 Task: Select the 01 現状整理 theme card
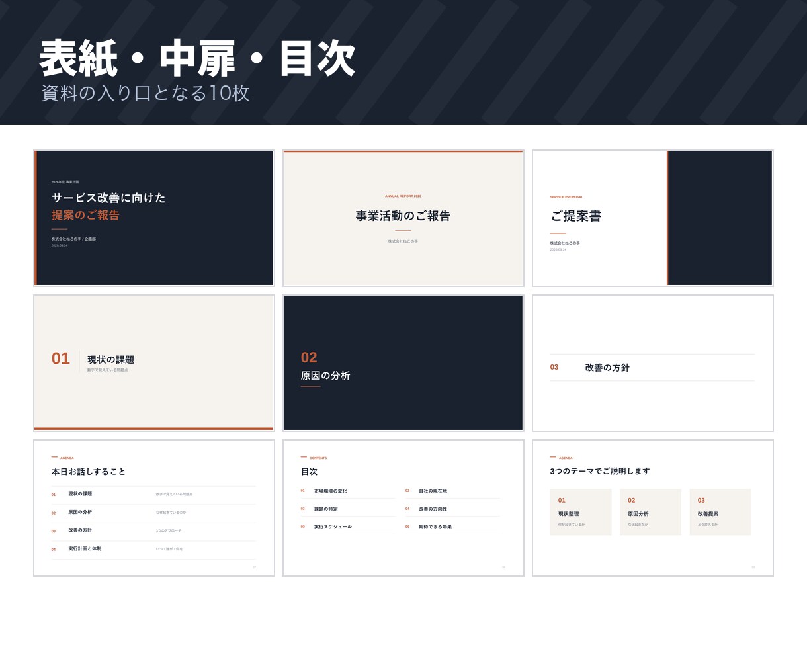[581, 512]
